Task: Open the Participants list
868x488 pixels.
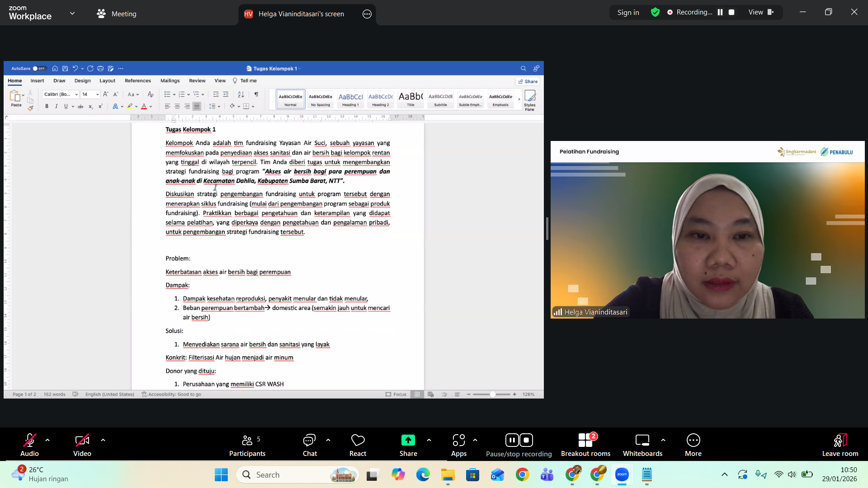Action: (247, 445)
